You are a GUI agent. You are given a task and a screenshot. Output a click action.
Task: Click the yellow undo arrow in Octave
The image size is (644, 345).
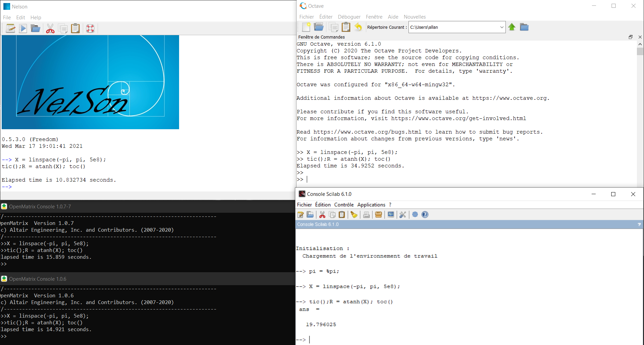click(x=358, y=27)
